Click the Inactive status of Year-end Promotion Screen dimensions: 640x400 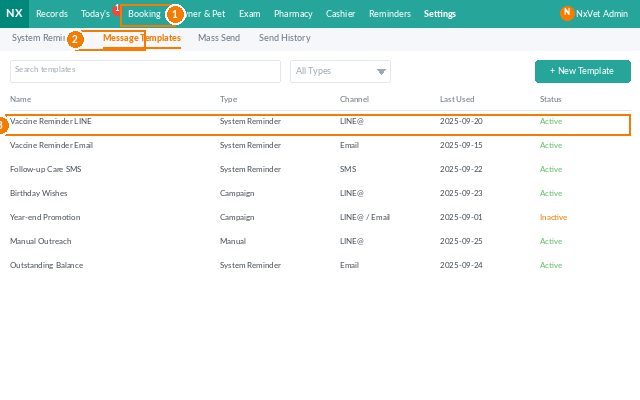coord(553,217)
